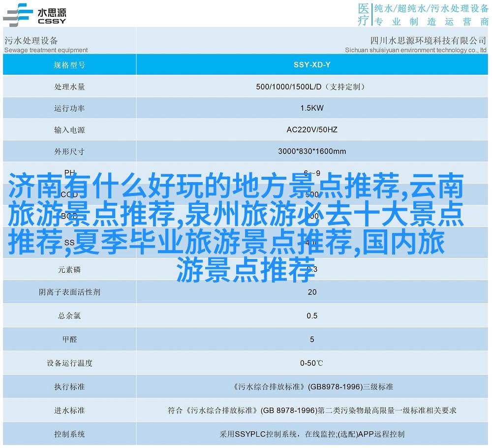Select the 甲醛 value 5
This screenshot has width=492, height=448.
pos(312,339)
